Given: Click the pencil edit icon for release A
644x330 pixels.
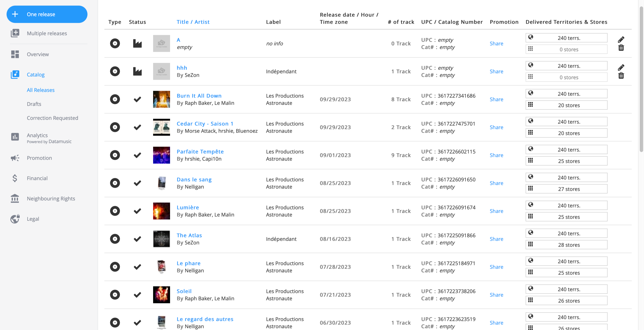Looking at the screenshot, I should pyautogui.click(x=621, y=40).
